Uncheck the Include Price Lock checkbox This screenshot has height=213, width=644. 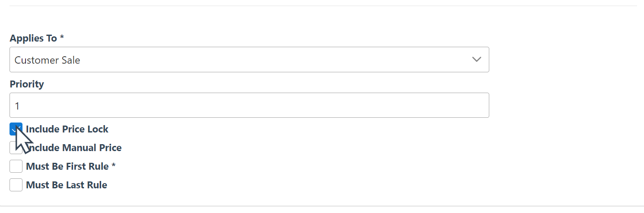tap(16, 129)
